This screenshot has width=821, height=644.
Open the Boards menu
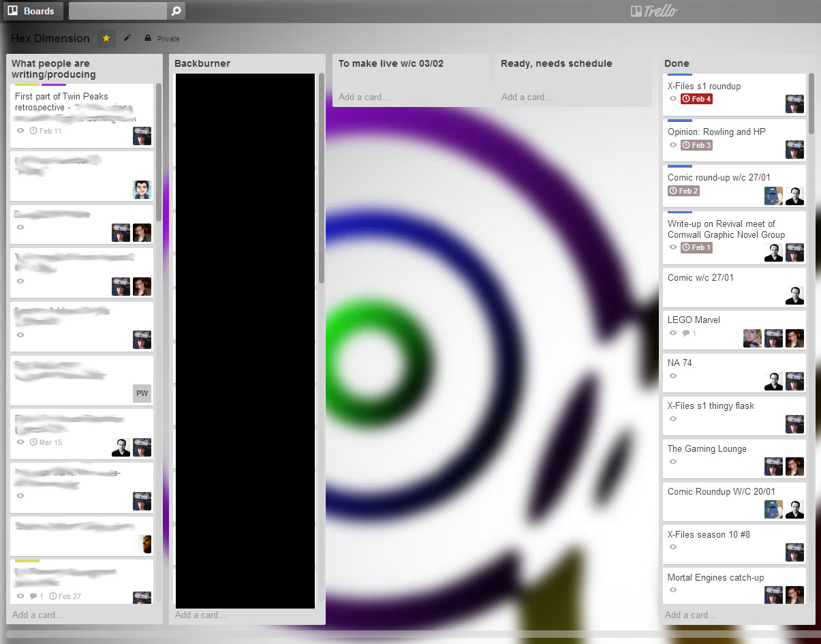point(31,11)
